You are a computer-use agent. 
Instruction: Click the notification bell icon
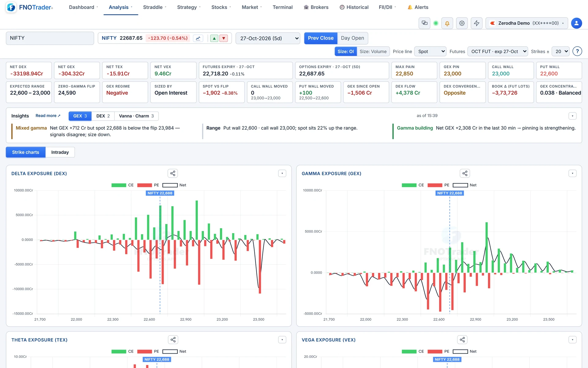447,23
